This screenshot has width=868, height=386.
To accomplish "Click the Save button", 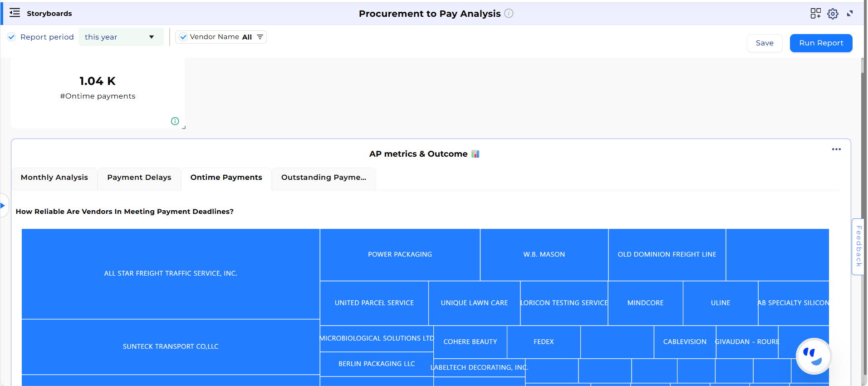I will coord(764,43).
